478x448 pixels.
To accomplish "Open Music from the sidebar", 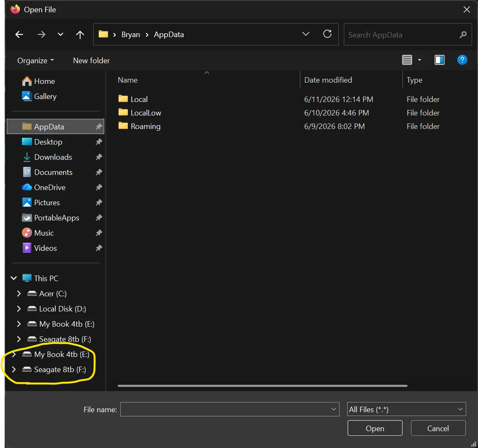I will click(x=38, y=233).
